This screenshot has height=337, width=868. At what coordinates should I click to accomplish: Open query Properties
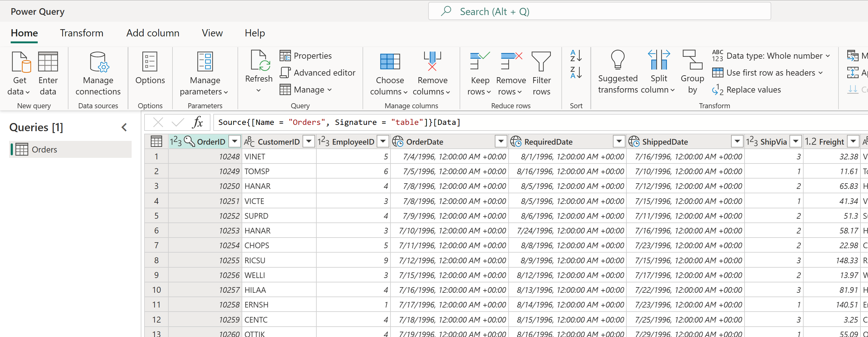pyautogui.click(x=306, y=56)
